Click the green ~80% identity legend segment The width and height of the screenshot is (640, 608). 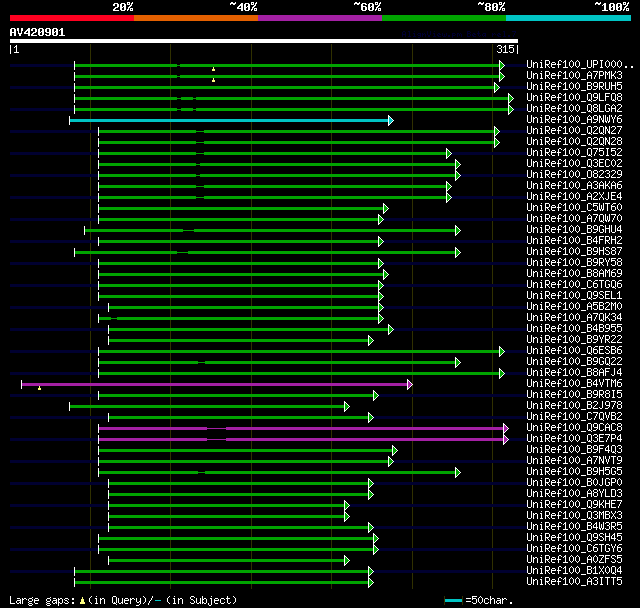click(x=444, y=18)
